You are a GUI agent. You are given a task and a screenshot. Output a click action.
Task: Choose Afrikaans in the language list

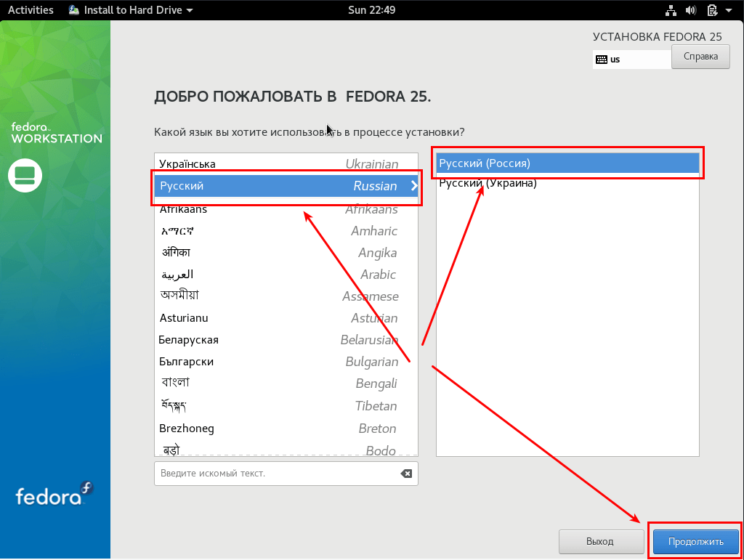286,208
